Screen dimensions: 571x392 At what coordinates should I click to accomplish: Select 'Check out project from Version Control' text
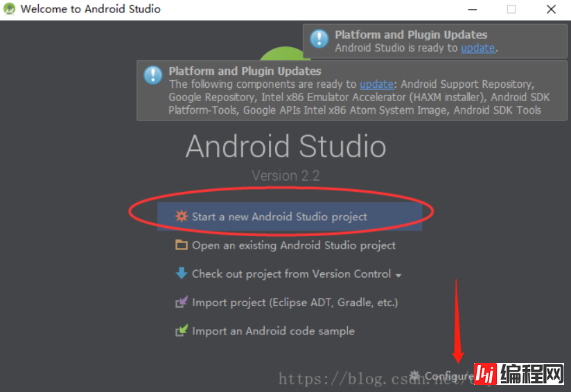(x=291, y=274)
